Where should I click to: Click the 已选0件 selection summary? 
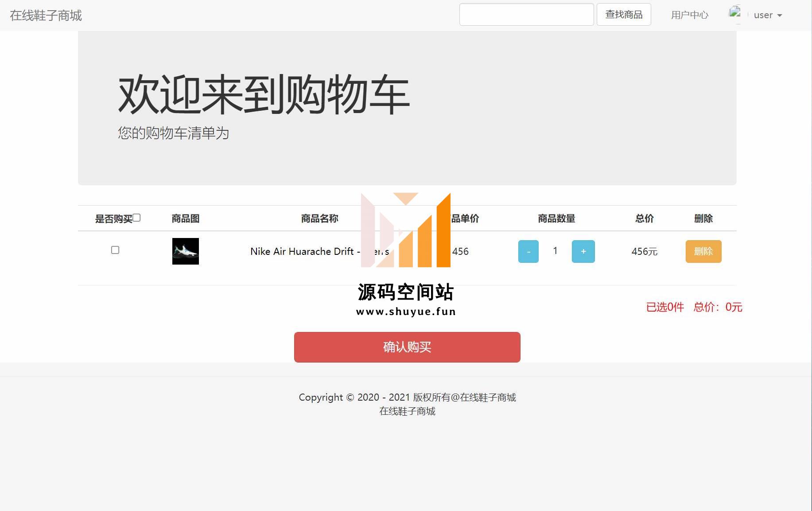click(665, 307)
